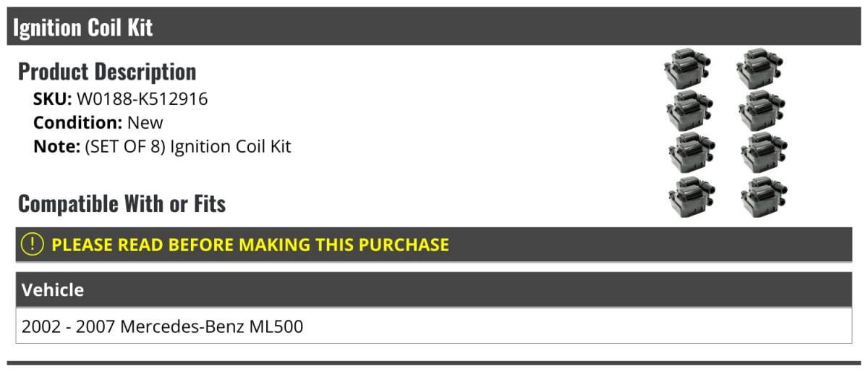Click the condition value New

[145, 122]
